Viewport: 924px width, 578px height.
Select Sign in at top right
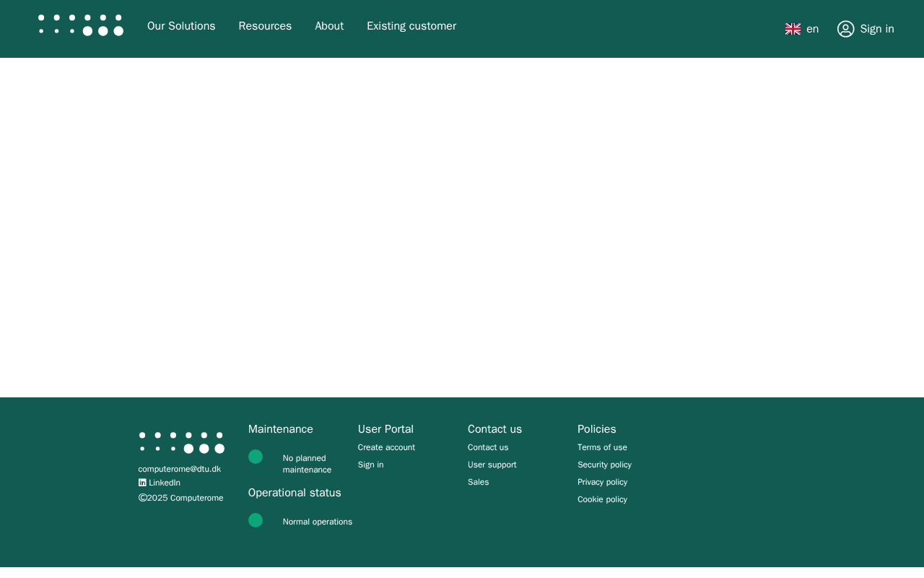pyautogui.click(x=877, y=29)
